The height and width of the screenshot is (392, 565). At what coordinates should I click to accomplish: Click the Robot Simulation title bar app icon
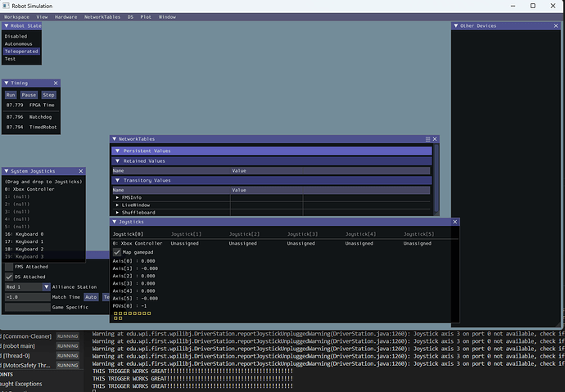[6, 6]
